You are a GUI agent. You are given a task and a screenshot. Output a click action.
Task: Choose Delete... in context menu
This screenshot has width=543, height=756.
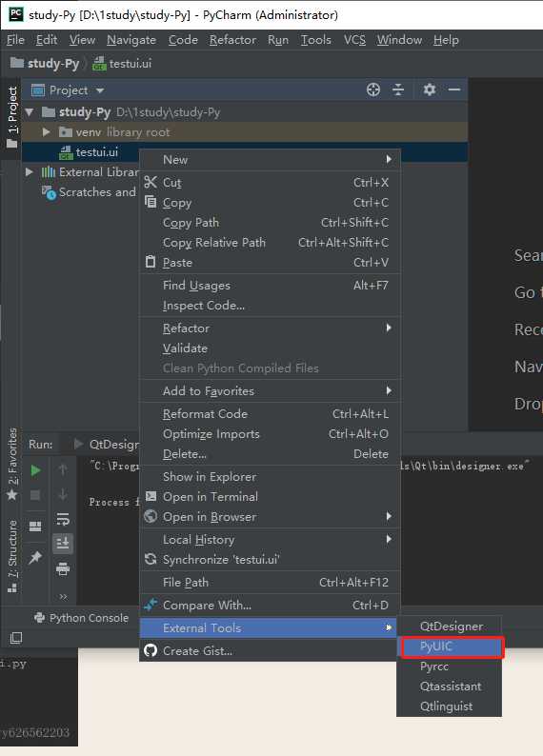tap(270, 454)
